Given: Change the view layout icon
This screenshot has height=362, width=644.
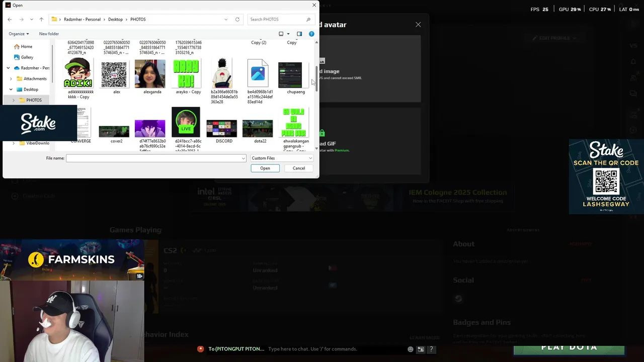Looking at the screenshot, I should tap(281, 34).
